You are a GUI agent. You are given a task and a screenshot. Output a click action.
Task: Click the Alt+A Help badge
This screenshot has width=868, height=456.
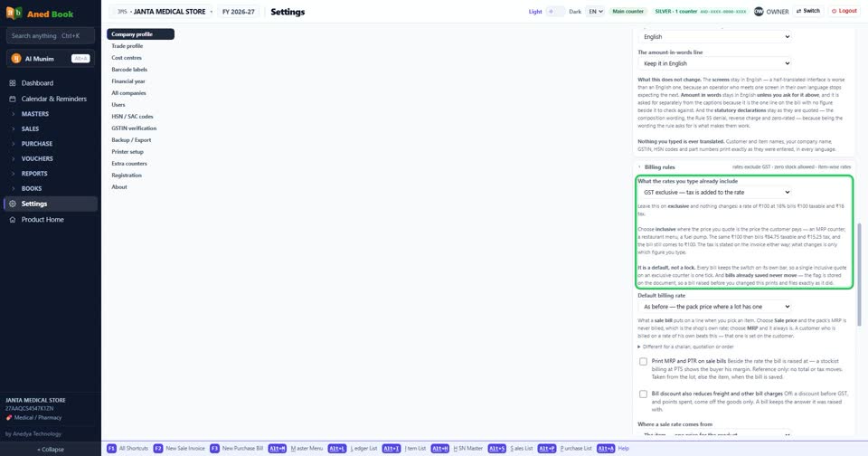[x=606, y=448]
